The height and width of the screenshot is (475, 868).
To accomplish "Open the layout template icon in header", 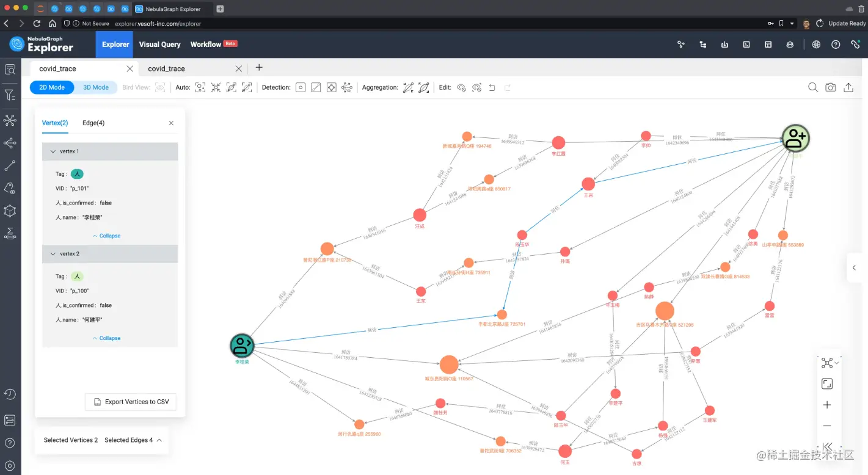I will click(768, 45).
